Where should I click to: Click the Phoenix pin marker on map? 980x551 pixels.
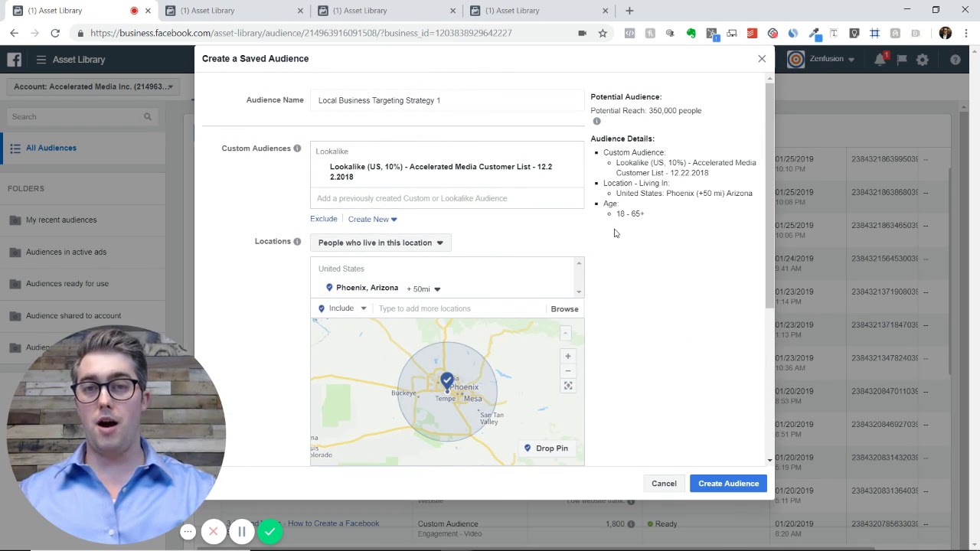pyautogui.click(x=447, y=380)
